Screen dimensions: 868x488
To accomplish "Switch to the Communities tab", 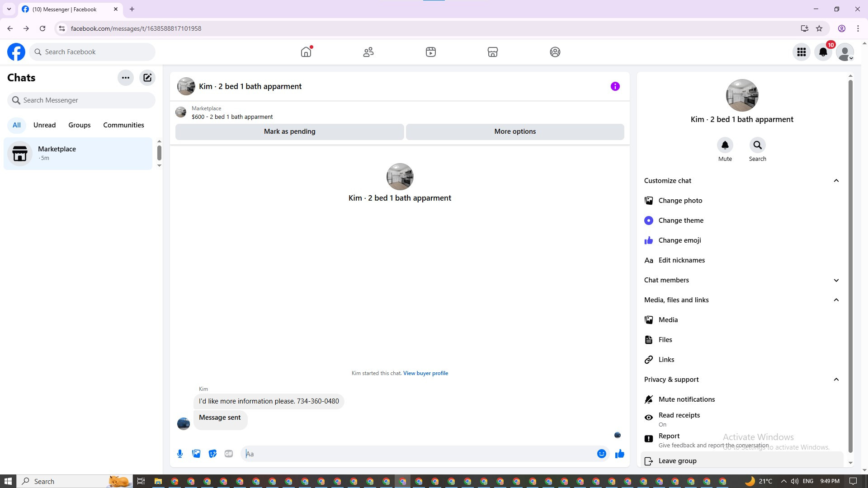I will [x=123, y=125].
